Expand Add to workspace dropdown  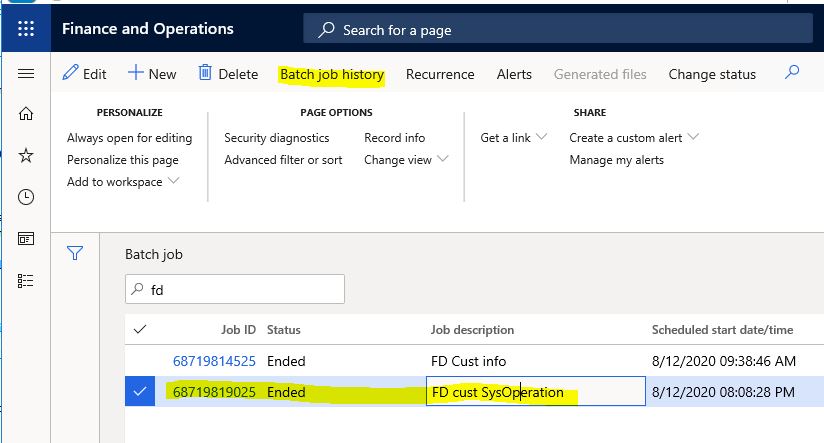pos(123,182)
